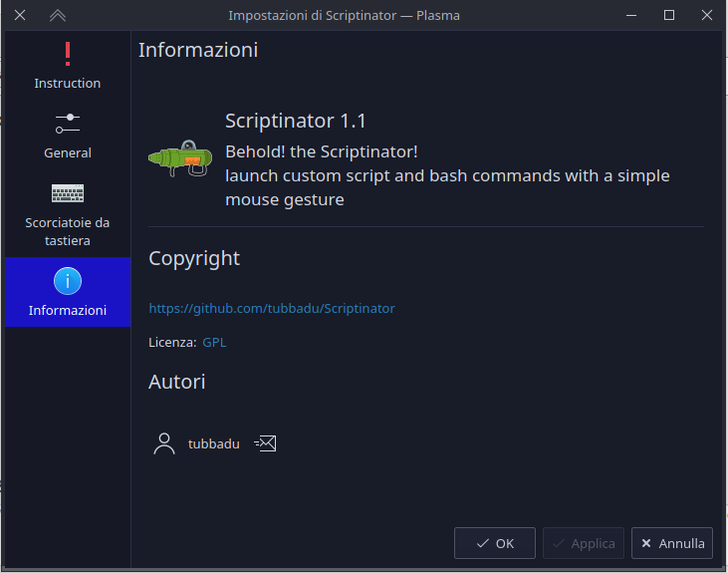The image size is (728, 573).
Task: Open the GPL license link
Action: (x=214, y=343)
